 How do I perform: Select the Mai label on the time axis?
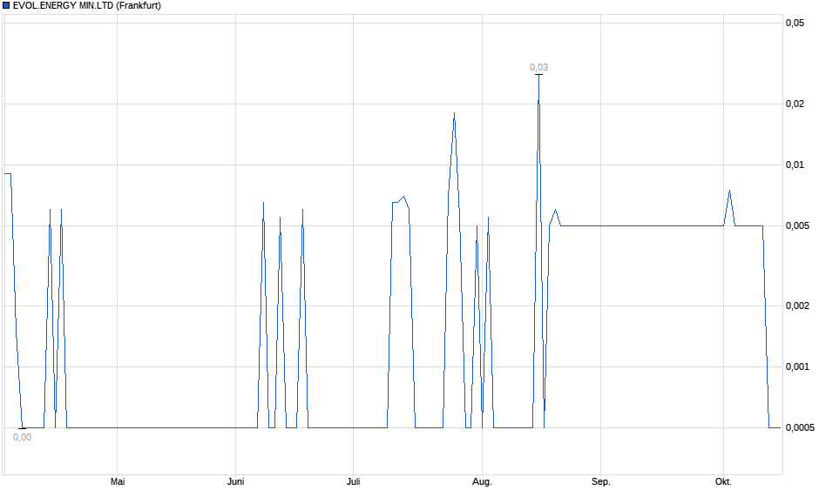coord(118,481)
